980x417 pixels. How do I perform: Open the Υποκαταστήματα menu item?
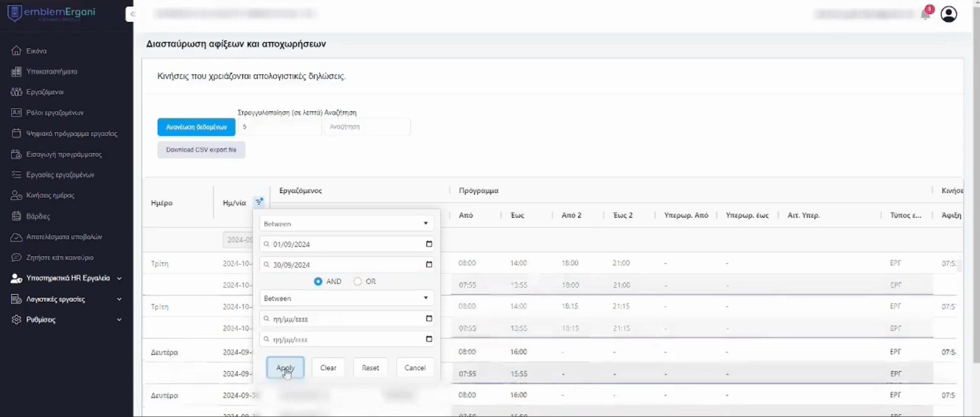[x=52, y=71]
